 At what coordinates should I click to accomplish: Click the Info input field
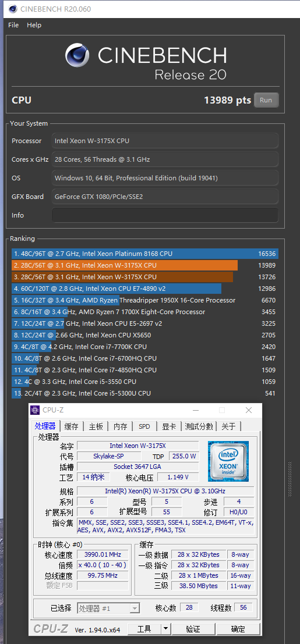165,215
